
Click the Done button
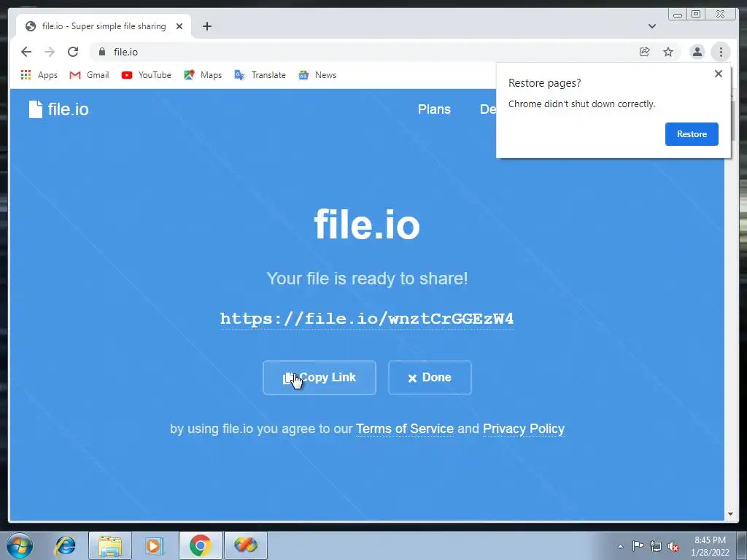(x=430, y=378)
